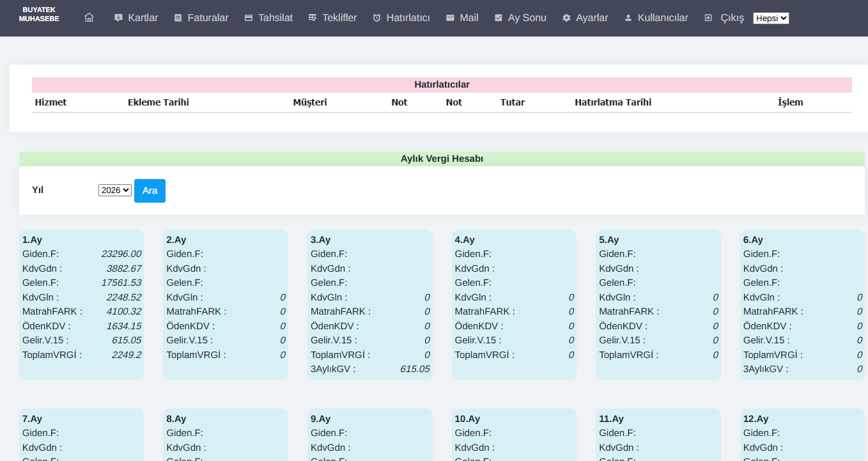This screenshot has height=461, width=868.
Task: Click the Kartlar card icon
Action: (118, 18)
